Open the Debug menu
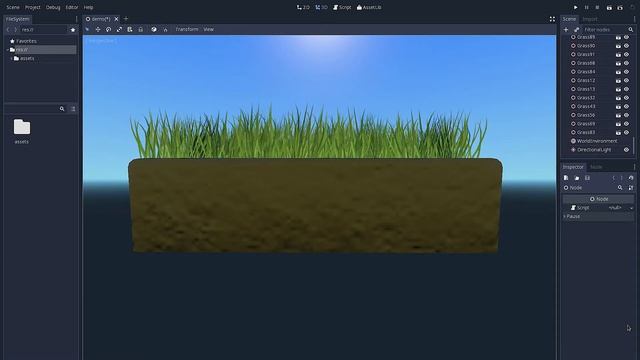The image size is (640, 360). (53, 7)
